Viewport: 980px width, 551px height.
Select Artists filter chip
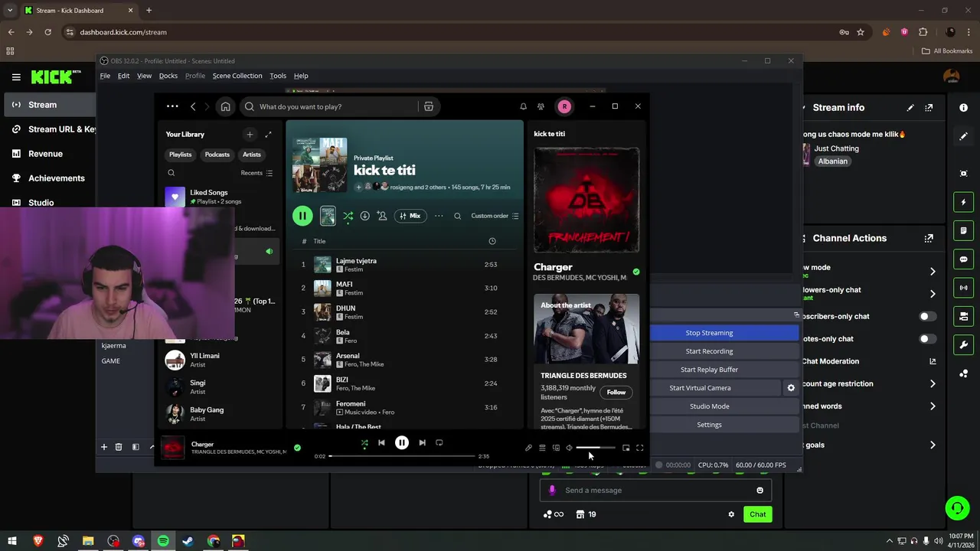pos(252,155)
